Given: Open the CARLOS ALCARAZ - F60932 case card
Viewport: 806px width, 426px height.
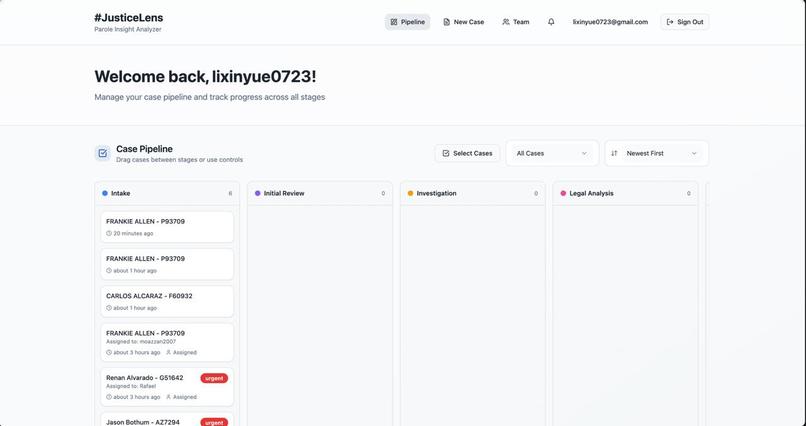Looking at the screenshot, I should (x=167, y=302).
